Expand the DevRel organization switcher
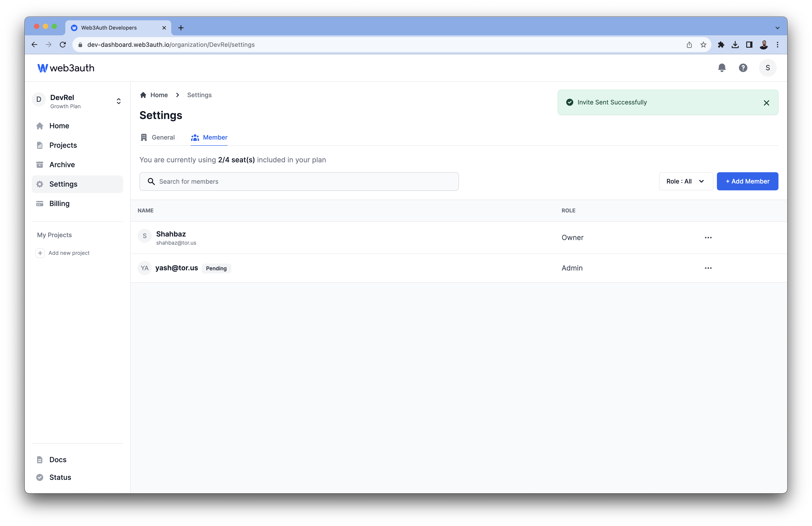The width and height of the screenshot is (812, 526). pyautogui.click(x=118, y=101)
